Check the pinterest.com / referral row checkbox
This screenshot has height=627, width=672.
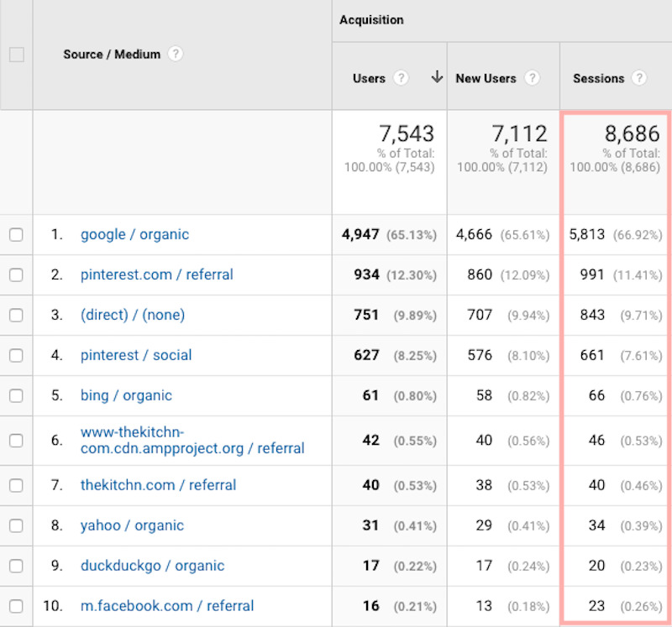pyautogui.click(x=16, y=275)
